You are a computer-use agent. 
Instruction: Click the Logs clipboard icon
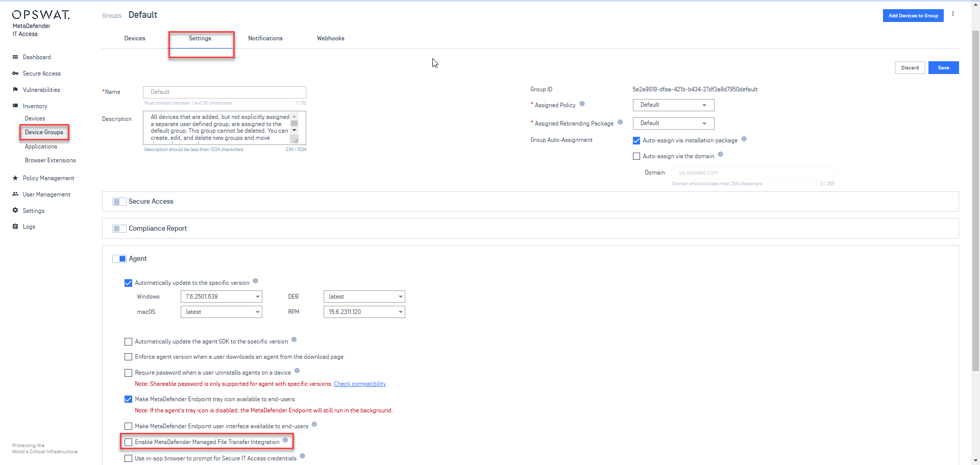[x=15, y=227]
